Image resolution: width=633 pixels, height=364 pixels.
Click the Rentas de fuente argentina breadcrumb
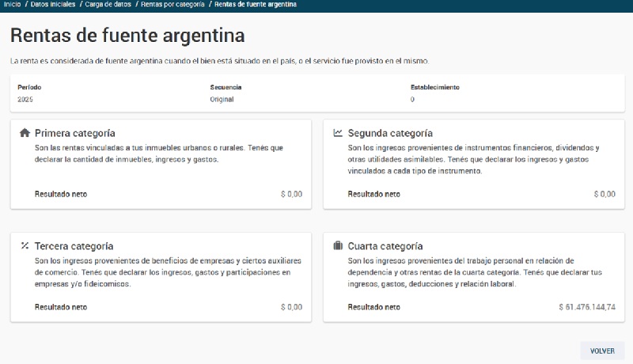pos(256,5)
